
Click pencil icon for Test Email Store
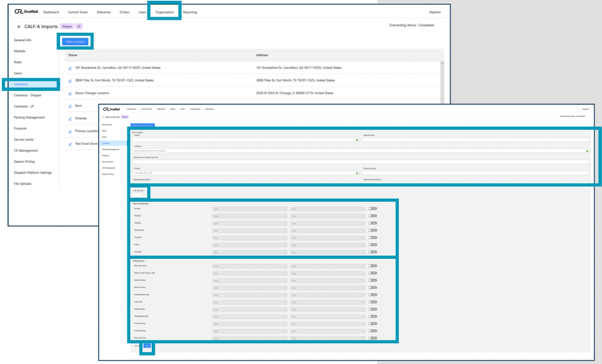[x=70, y=144]
